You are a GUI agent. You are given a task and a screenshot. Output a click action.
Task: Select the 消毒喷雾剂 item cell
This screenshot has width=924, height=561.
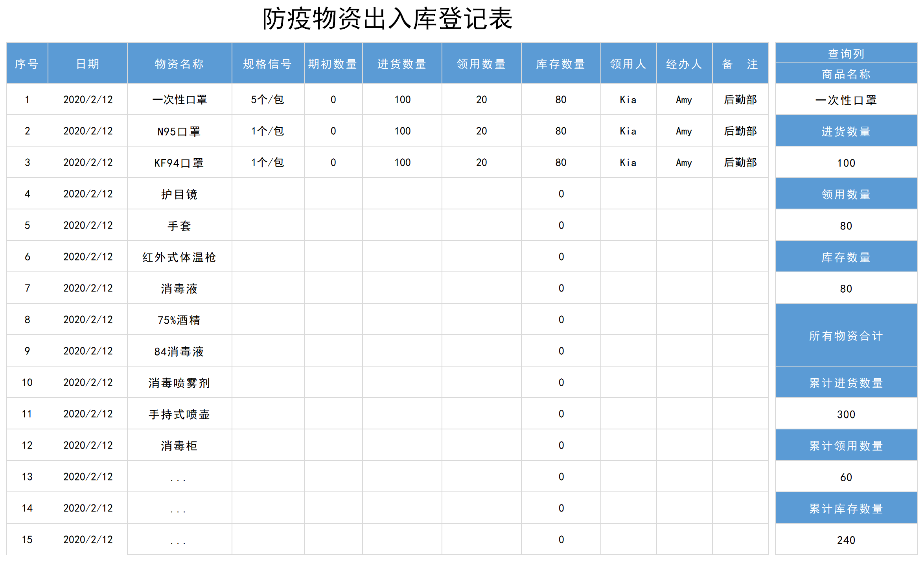pos(179,383)
